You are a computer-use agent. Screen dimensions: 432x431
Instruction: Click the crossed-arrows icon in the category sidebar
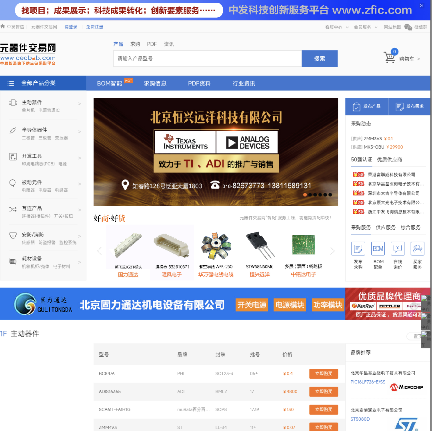[x=13, y=209]
